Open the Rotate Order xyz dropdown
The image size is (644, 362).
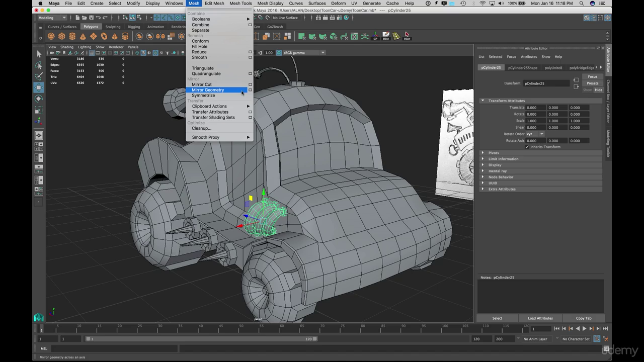point(535,134)
